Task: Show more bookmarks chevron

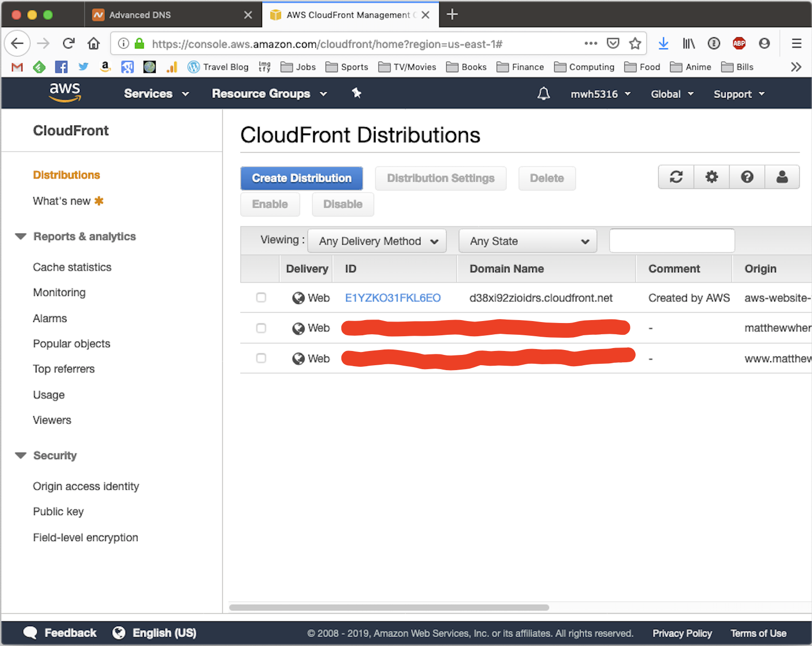Action: (796, 67)
